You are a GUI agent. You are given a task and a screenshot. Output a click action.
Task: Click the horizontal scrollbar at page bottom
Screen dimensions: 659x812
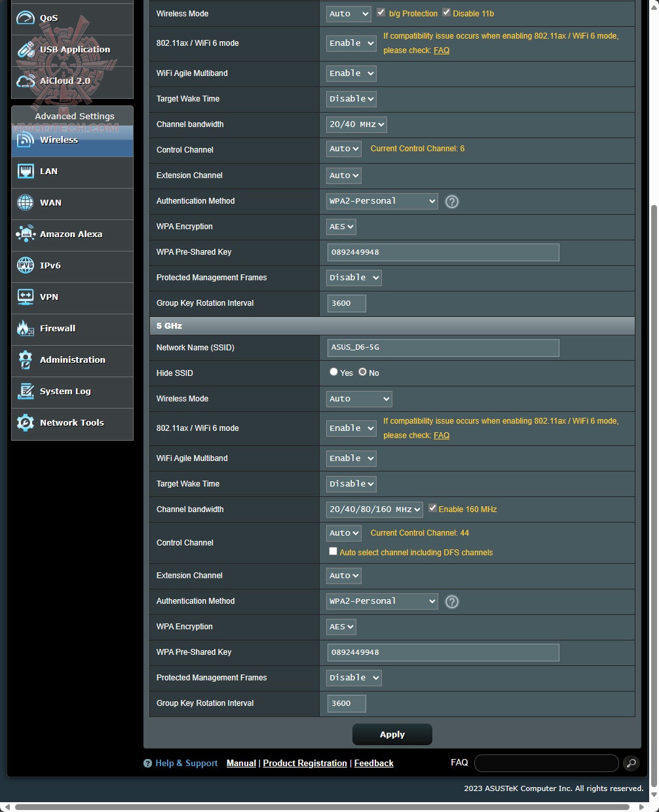(322, 807)
